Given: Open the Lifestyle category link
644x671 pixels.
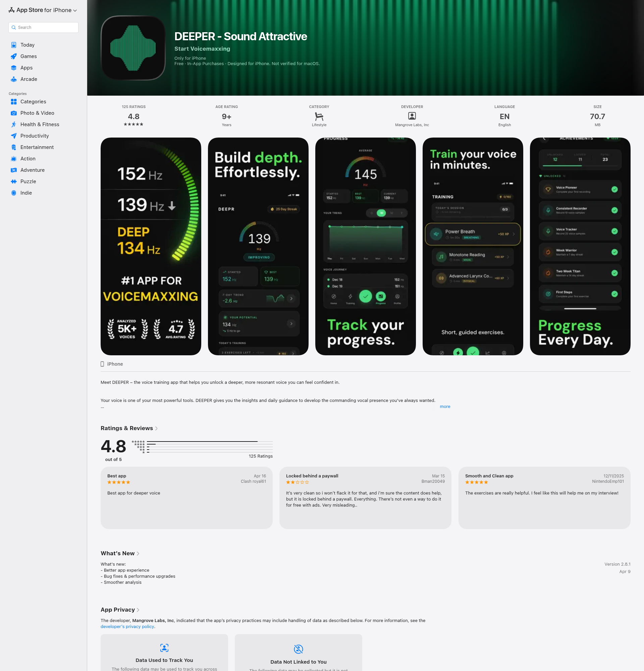Looking at the screenshot, I should click(319, 125).
